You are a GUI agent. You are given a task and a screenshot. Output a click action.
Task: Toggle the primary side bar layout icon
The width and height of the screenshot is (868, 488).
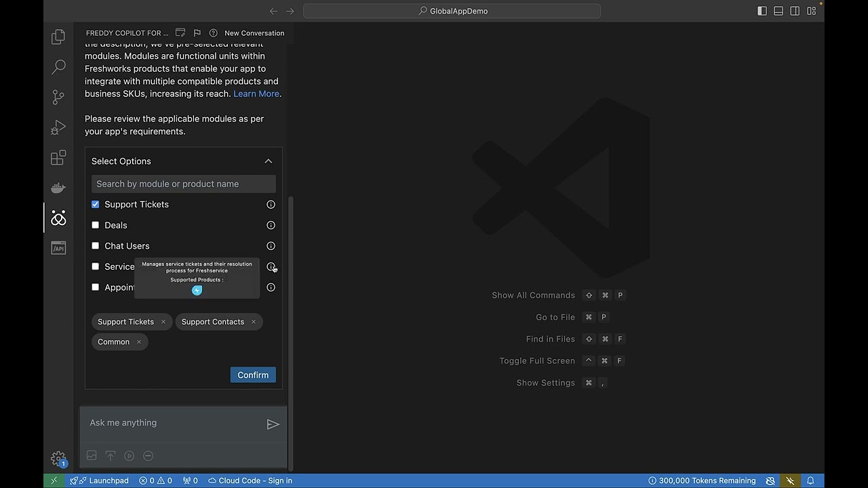tap(762, 11)
